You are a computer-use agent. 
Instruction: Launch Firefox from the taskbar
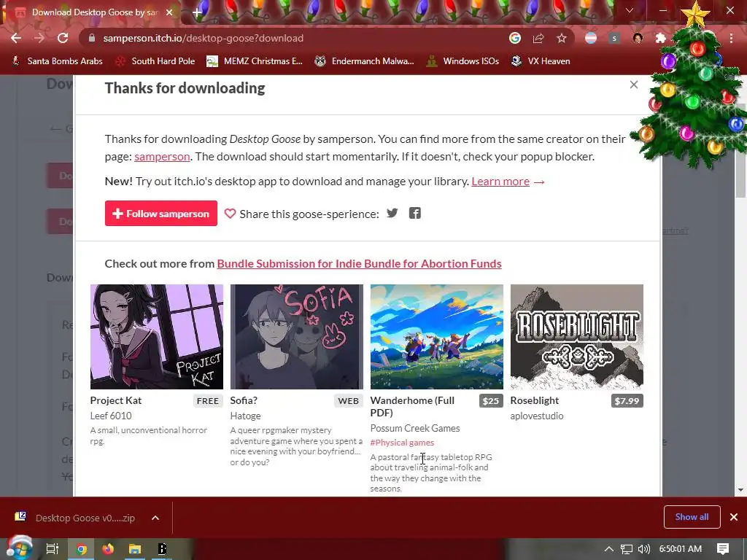click(x=108, y=549)
